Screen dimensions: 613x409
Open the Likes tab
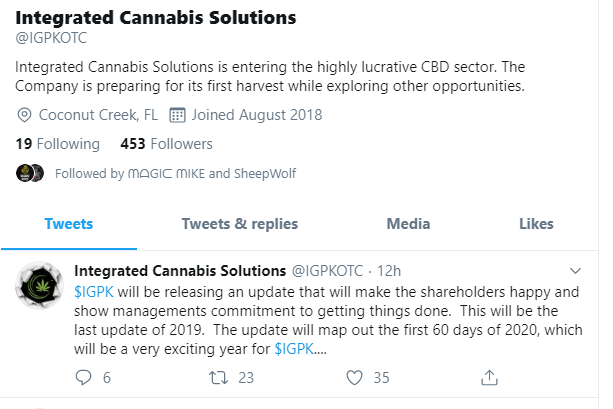(536, 224)
